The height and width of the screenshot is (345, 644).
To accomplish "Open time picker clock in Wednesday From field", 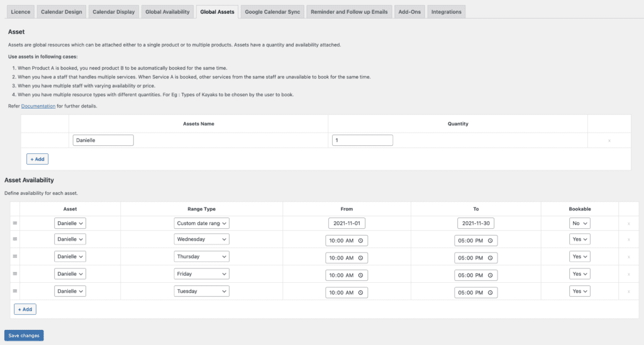I will click(360, 241).
